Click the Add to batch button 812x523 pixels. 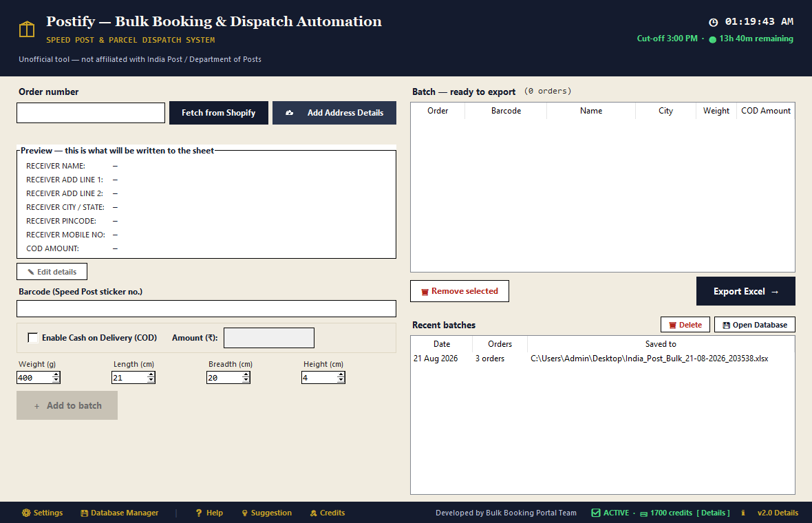pos(67,405)
